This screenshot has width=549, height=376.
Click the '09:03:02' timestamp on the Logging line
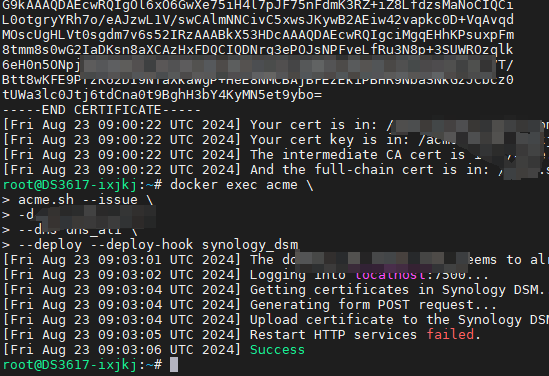(x=130, y=275)
